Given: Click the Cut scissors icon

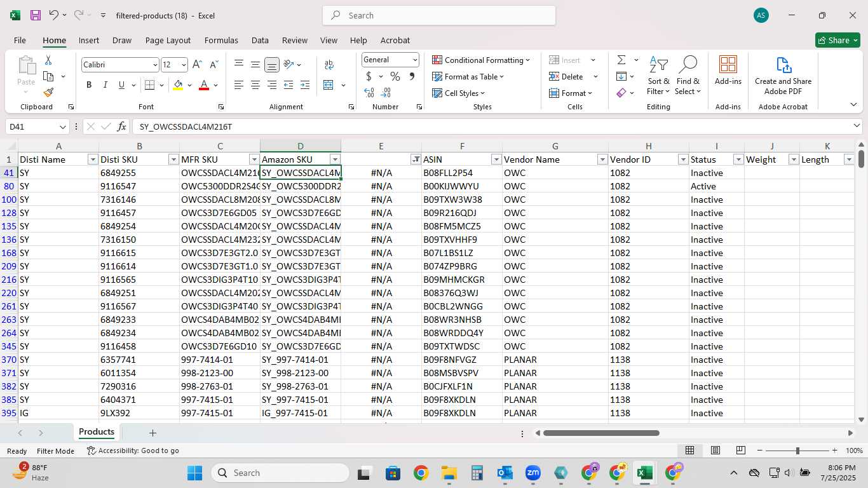Looking at the screenshot, I should point(48,60).
